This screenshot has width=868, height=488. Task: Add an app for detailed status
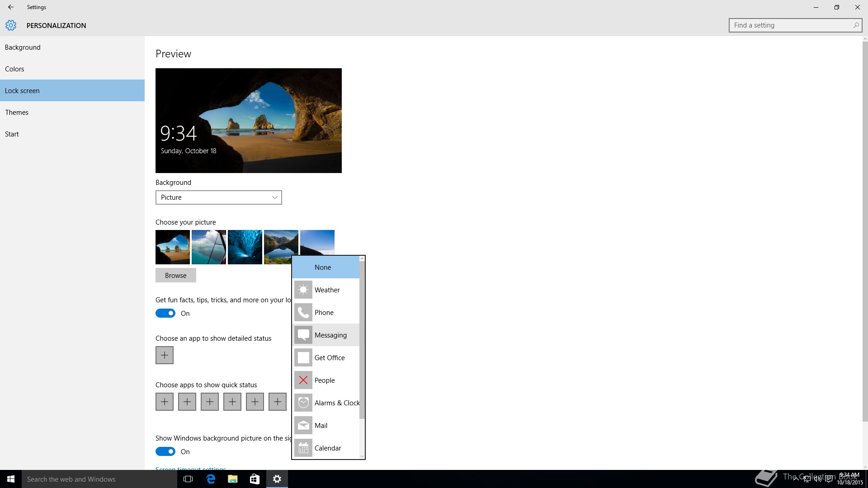165,355
